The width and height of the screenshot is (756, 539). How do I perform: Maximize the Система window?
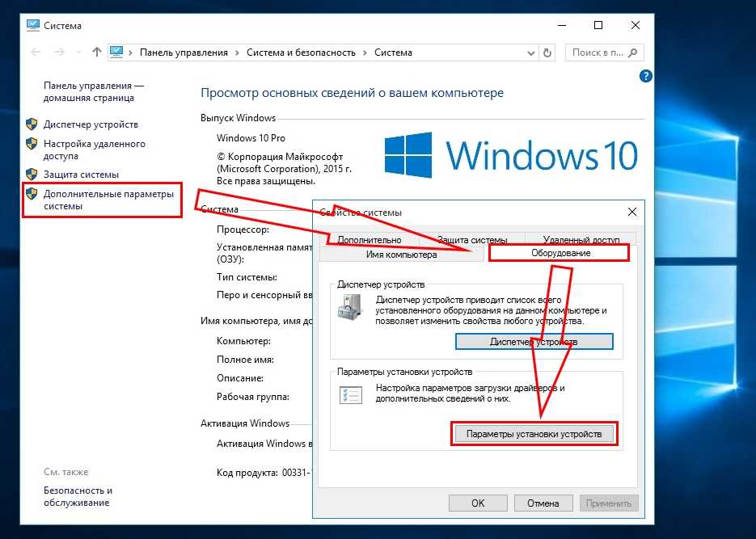tap(598, 25)
